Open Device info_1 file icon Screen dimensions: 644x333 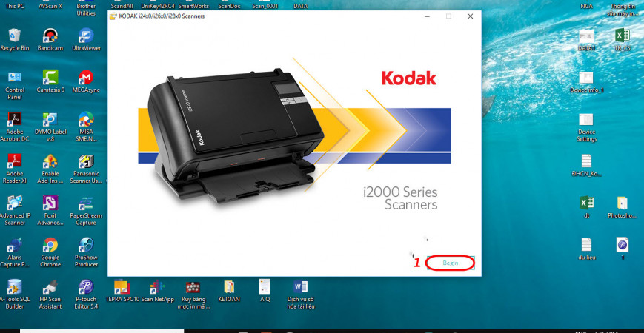586,81
